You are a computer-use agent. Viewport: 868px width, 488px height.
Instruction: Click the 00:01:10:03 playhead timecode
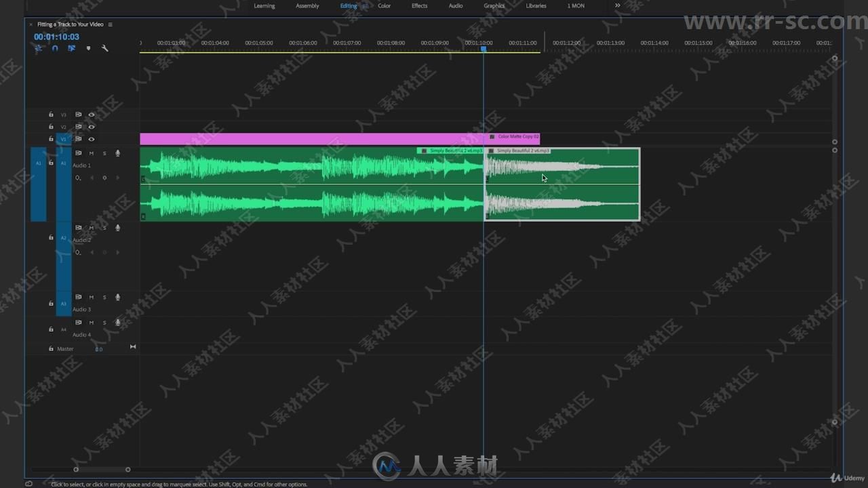click(56, 37)
